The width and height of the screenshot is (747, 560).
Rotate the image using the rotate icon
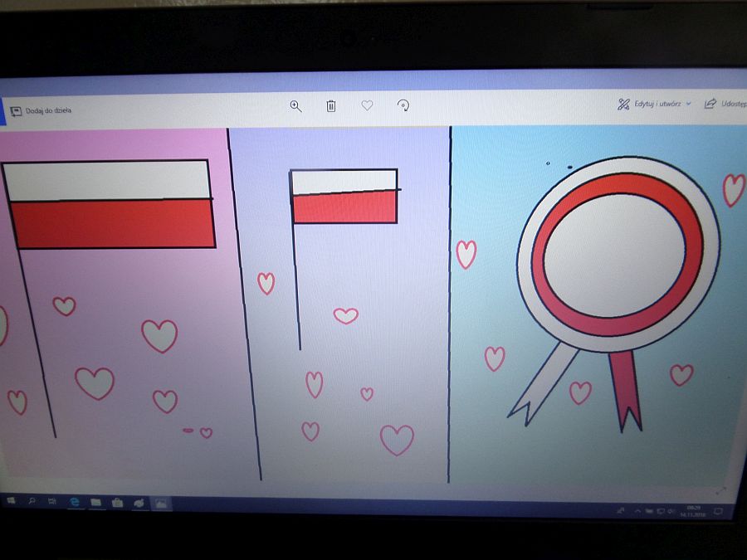tap(403, 105)
